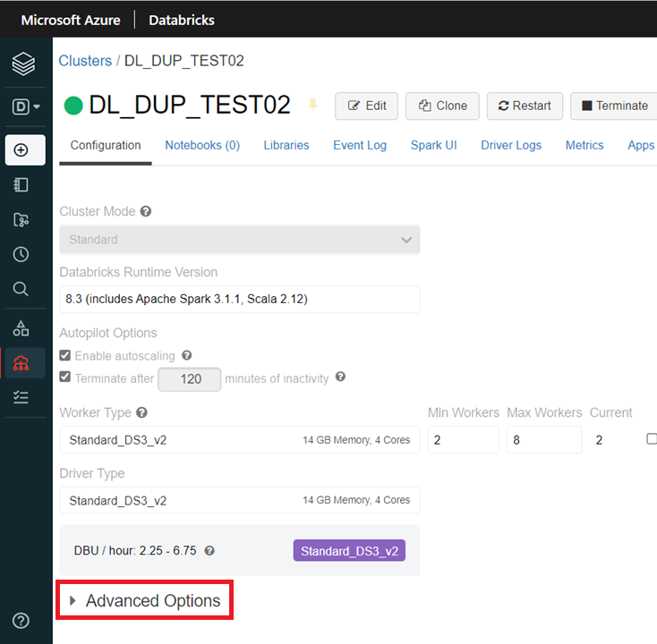Click the pin icon next to cluster name
This screenshot has height=644, width=657.
(312, 105)
